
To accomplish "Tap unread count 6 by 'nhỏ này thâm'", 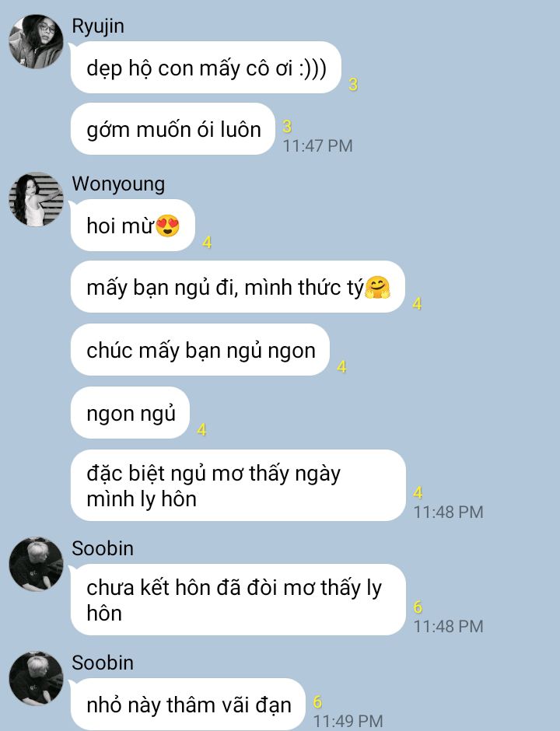I will [x=317, y=701].
